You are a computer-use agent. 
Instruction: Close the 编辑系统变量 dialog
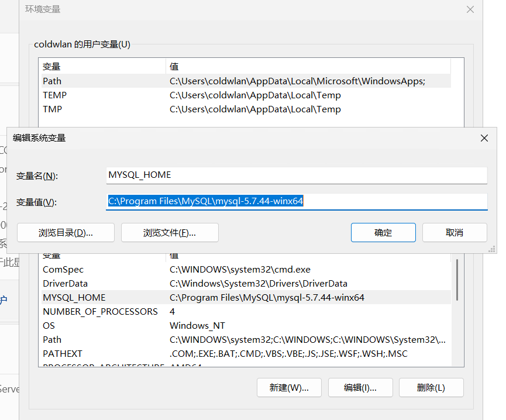(x=484, y=138)
